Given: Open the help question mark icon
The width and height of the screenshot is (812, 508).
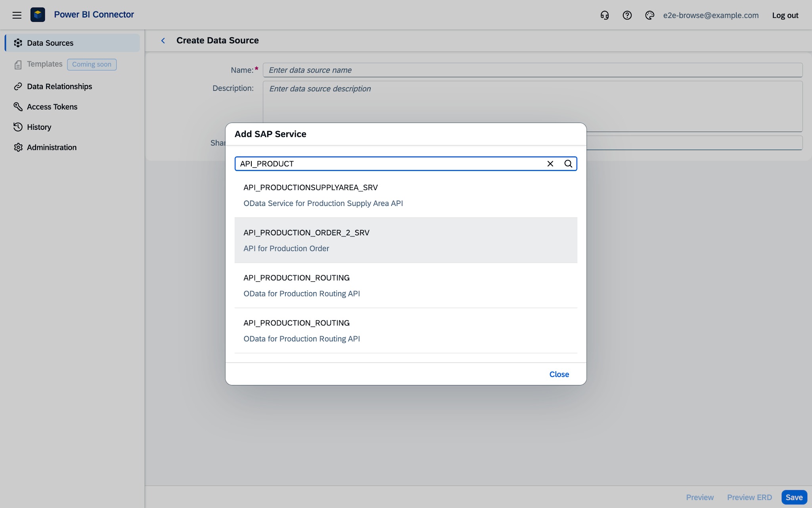Looking at the screenshot, I should (627, 15).
